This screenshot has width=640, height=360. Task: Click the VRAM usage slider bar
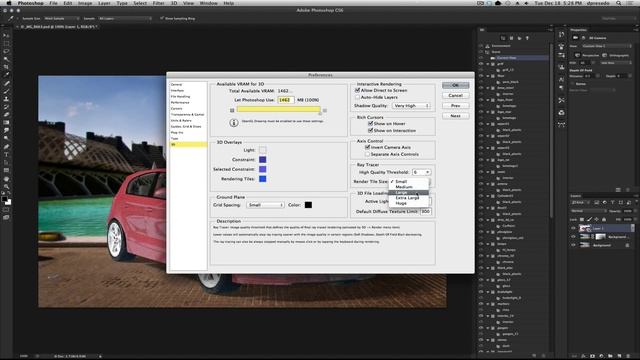click(x=278, y=109)
